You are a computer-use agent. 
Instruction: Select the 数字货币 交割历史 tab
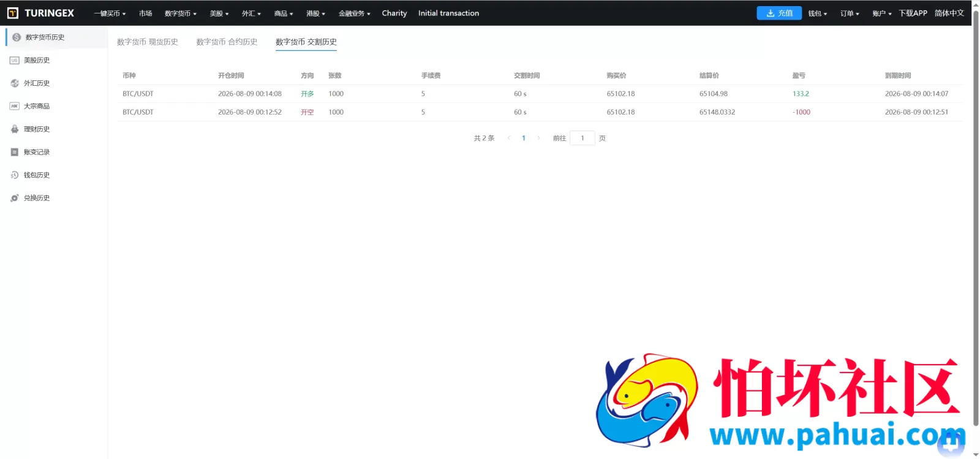[306, 42]
